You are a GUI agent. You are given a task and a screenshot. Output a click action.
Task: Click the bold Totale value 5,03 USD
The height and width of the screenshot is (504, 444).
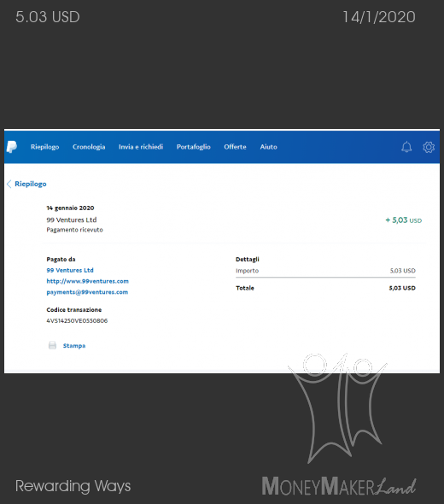click(402, 288)
